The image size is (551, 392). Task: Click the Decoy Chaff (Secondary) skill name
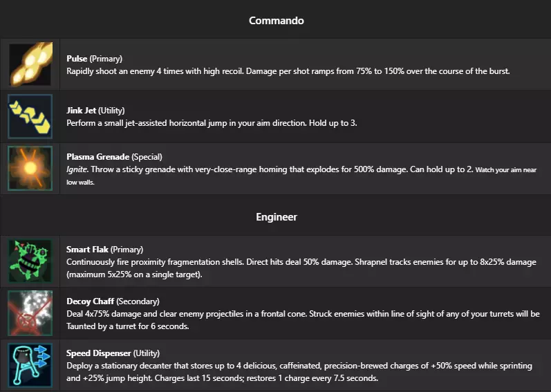click(113, 301)
